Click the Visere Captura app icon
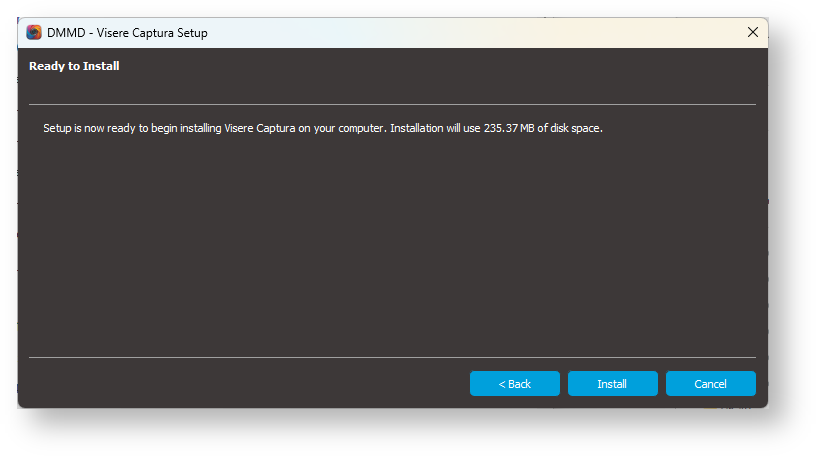Image resolution: width=817 pixels, height=457 pixels. (x=34, y=33)
